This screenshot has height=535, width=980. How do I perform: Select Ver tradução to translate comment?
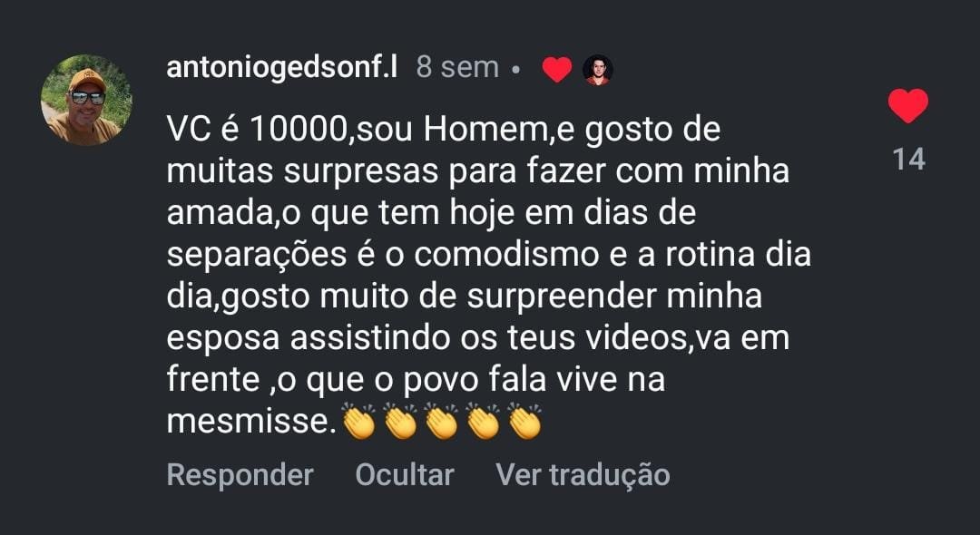point(583,474)
